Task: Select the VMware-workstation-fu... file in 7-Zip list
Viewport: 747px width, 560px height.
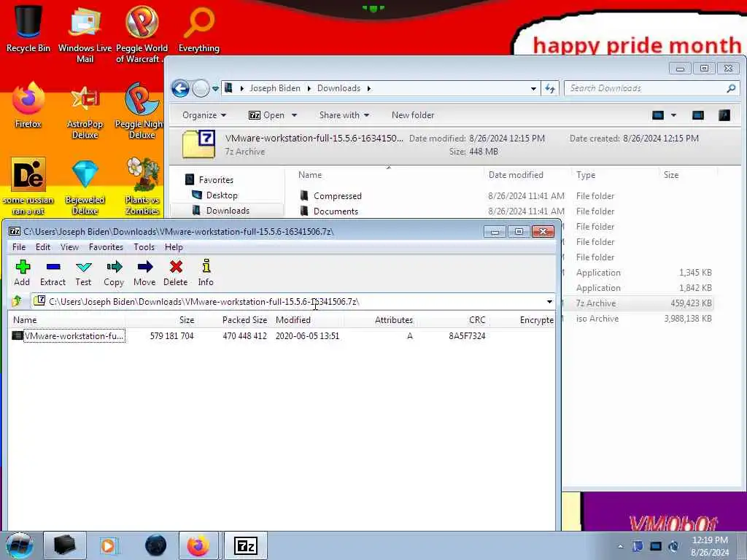Action: pos(69,335)
